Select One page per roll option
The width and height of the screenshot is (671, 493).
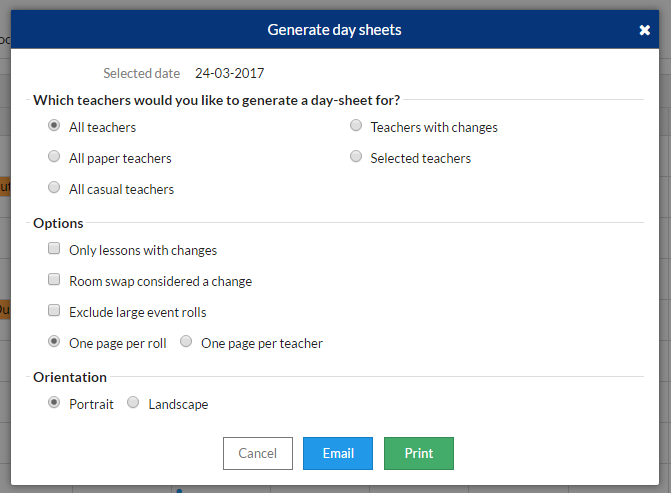click(x=54, y=342)
